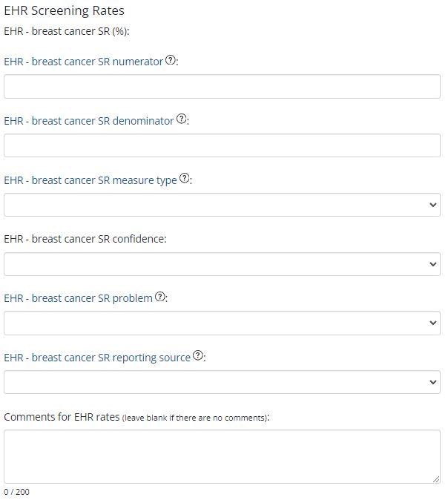Expand the SR reporting source dropdown

point(222,382)
